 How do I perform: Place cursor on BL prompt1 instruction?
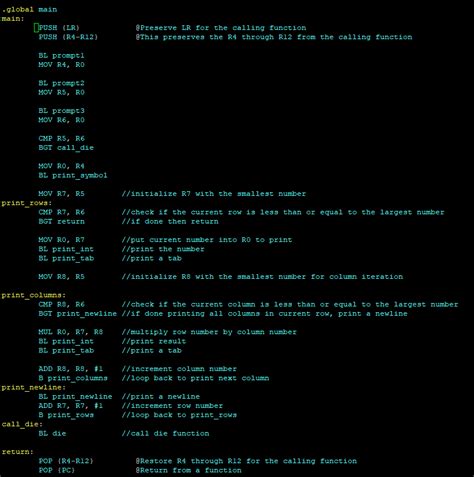61,55
